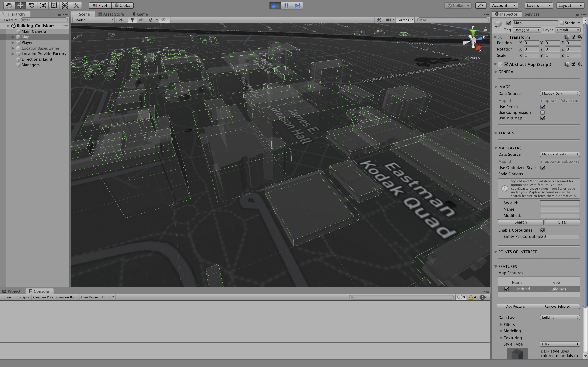This screenshot has height=367, width=588.
Task: Click the Pause playback button
Action: [x=286, y=5]
